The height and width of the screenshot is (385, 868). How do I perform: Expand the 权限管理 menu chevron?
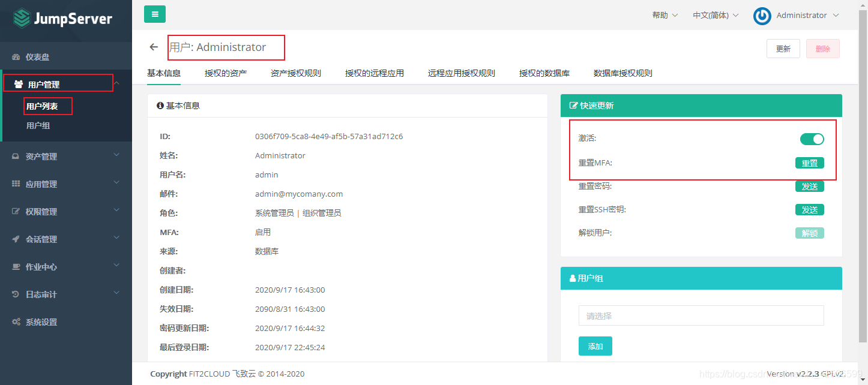pos(117,210)
